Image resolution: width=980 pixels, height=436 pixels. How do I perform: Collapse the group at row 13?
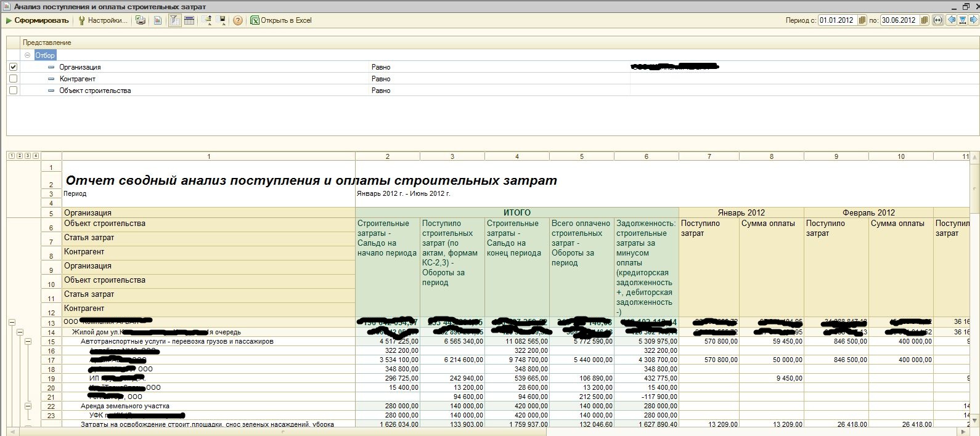[x=12, y=322]
